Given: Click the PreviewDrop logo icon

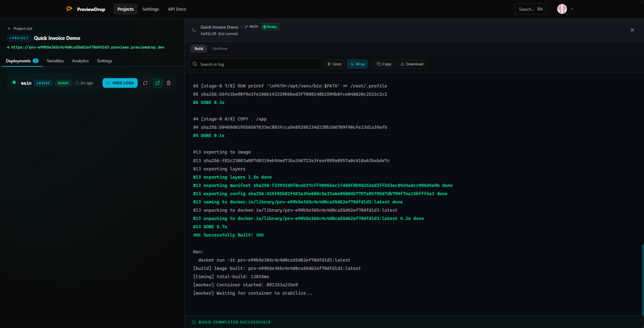Looking at the screenshot, I should tap(69, 9).
